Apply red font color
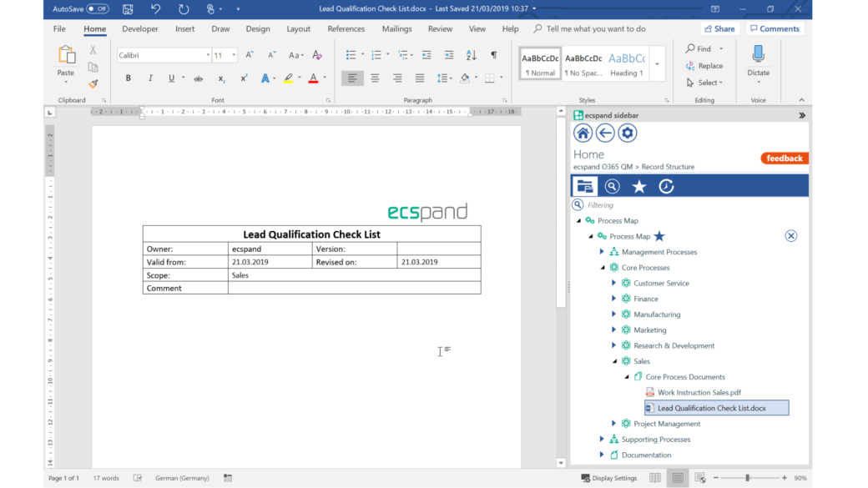Image resolution: width=868 pixels, height=488 pixels. [x=313, y=78]
